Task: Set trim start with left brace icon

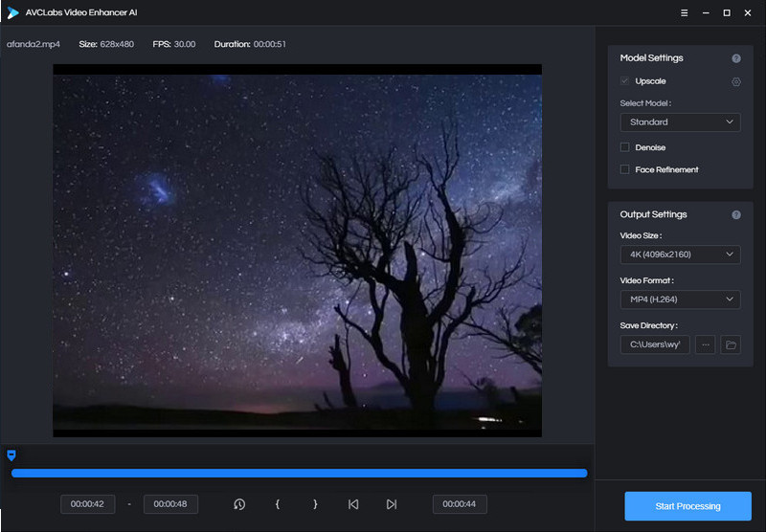Action: [x=277, y=504]
